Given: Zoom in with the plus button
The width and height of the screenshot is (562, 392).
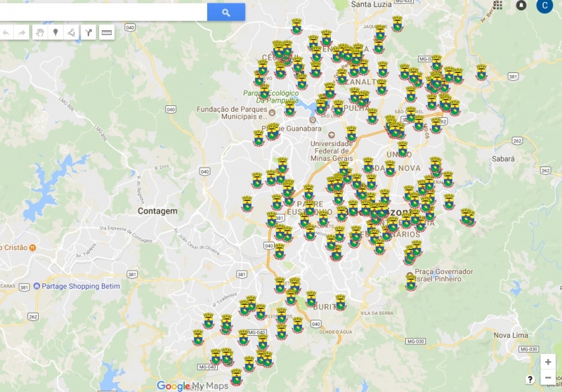Looking at the screenshot, I should click(548, 362).
